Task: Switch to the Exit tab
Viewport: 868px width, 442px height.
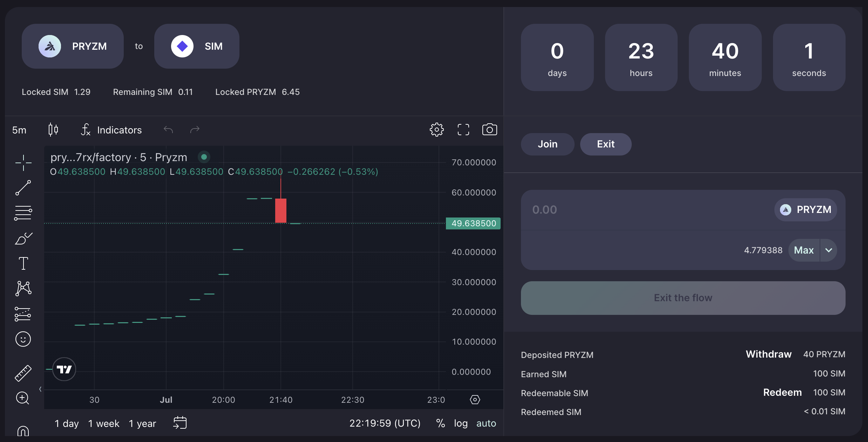Action: coord(606,144)
